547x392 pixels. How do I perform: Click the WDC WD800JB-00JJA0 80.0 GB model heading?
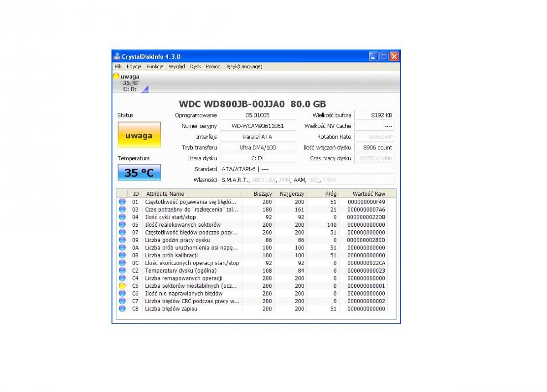pyautogui.click(x=252, y=104)
